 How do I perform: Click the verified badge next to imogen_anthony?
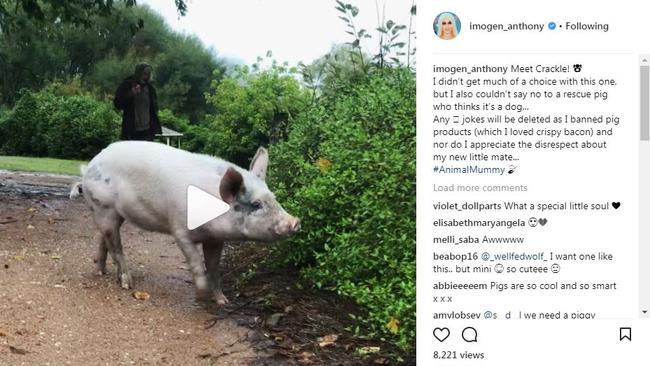pos(552,26)
